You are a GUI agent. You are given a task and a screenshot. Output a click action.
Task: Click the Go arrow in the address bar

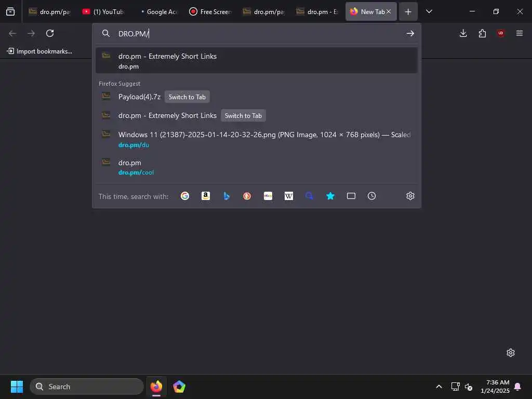pyautogui.click(x=410, y=33)
